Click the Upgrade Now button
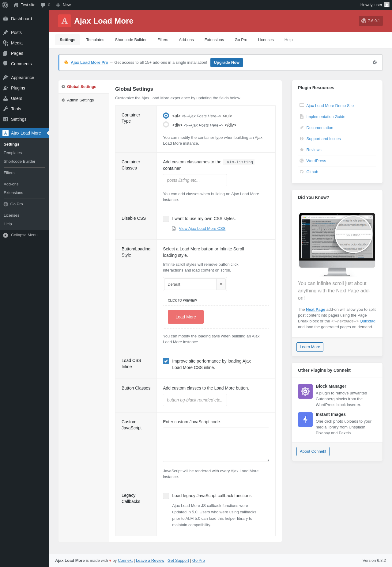This screenshot has width=392, height=567. [x=227, y=63]
